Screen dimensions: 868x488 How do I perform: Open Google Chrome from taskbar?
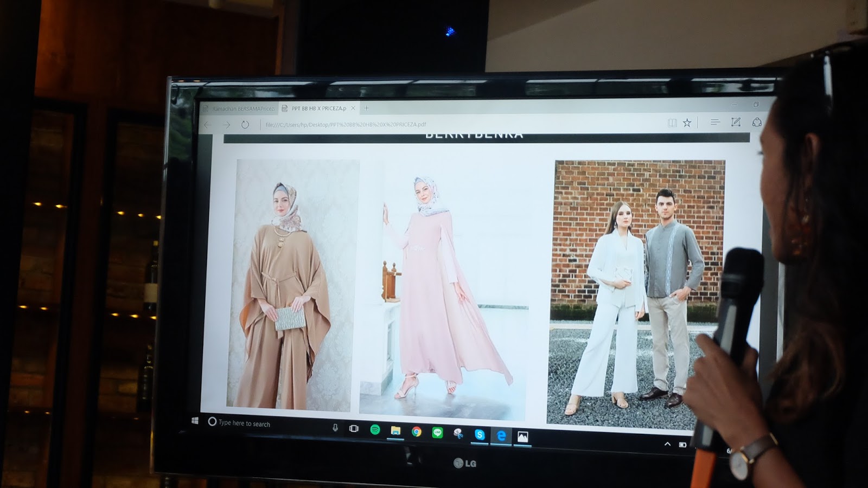tap(417, 432)
